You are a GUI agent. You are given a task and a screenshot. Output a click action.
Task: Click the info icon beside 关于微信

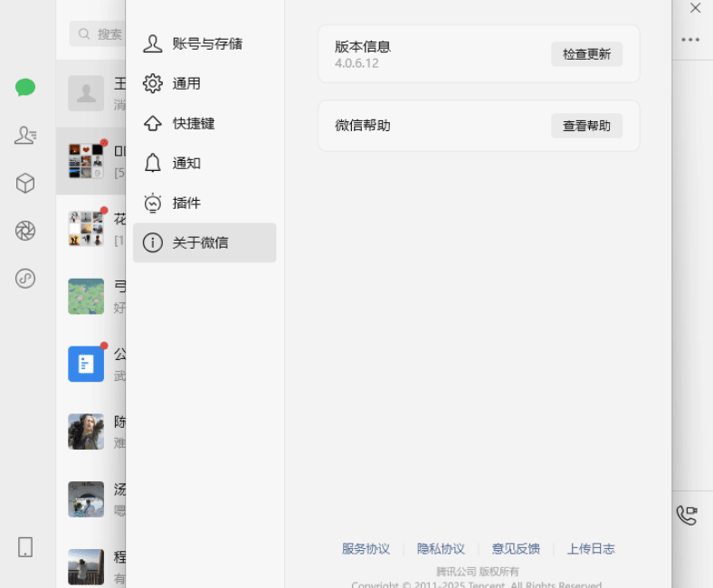(x=153, y=242)
